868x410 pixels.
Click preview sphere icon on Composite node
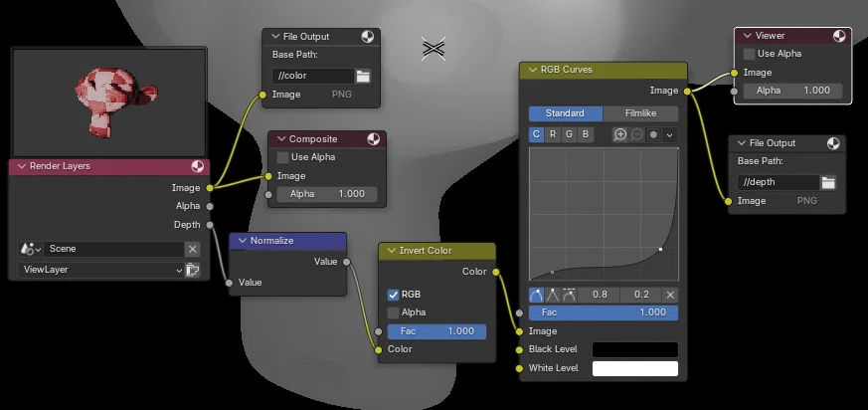tap(374, 139)
